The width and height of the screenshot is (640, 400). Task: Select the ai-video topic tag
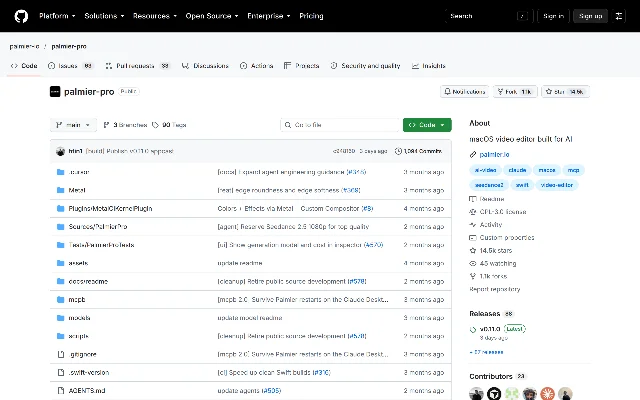[485, 170]
